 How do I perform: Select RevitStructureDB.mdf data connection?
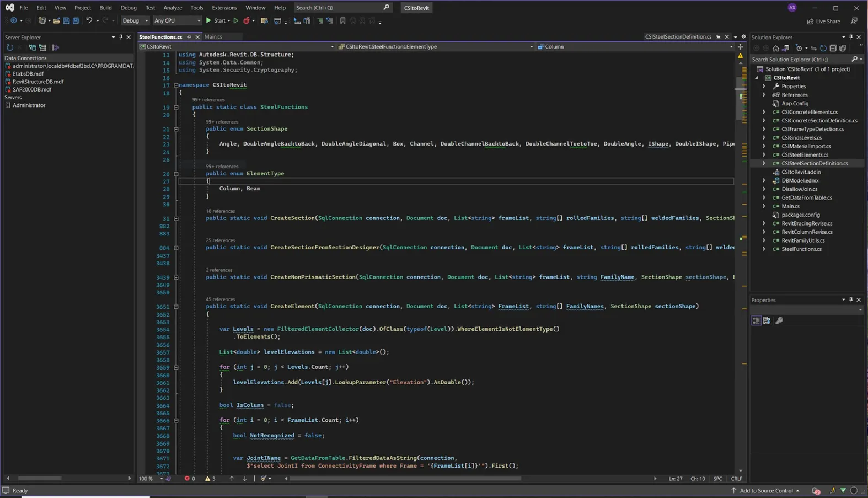tap(38, 82)
